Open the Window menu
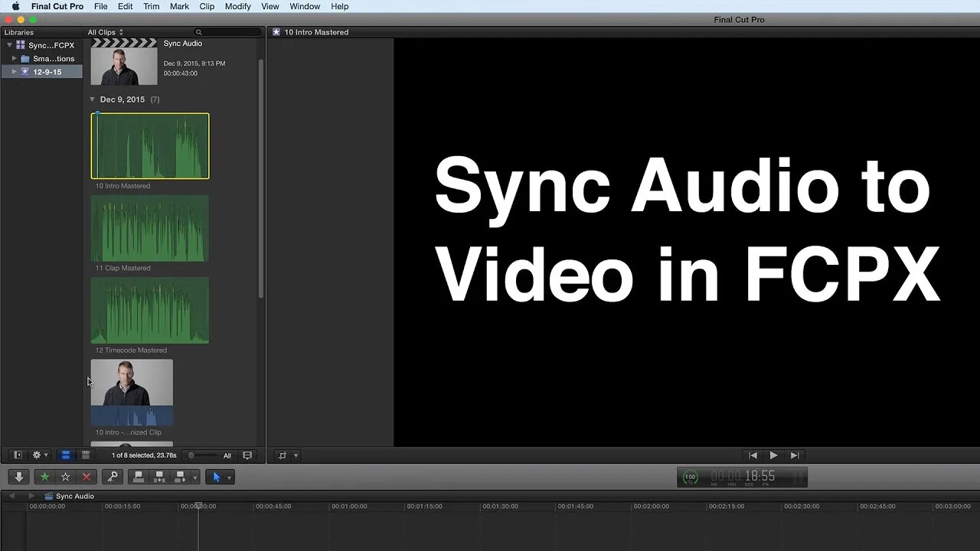 click(x=305, y=6)
